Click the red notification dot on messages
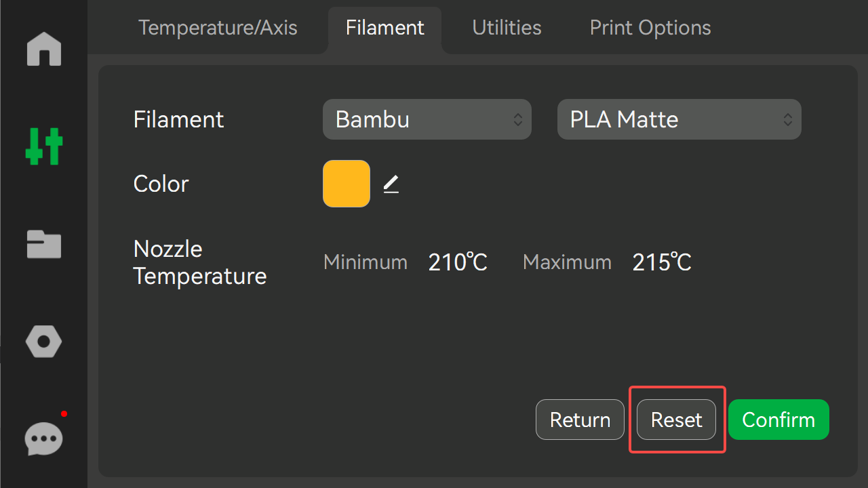 64,413
